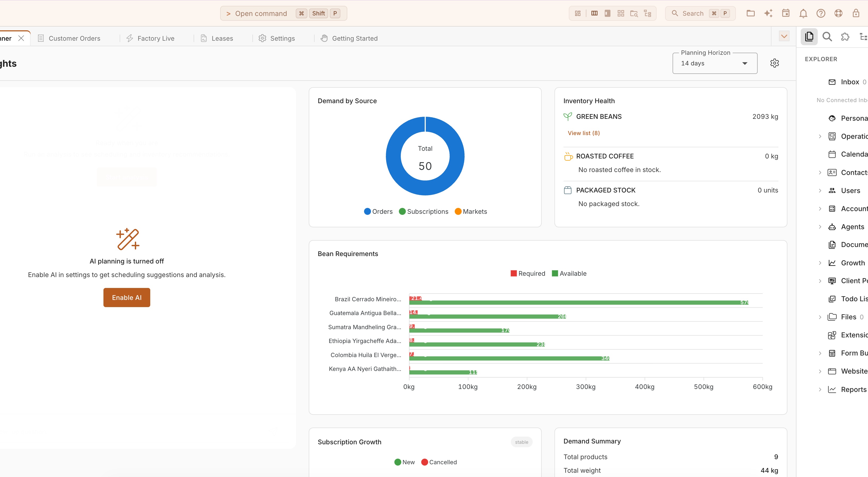Expand the Contacts tree item

pyautogui.click(x=820, y=173)
